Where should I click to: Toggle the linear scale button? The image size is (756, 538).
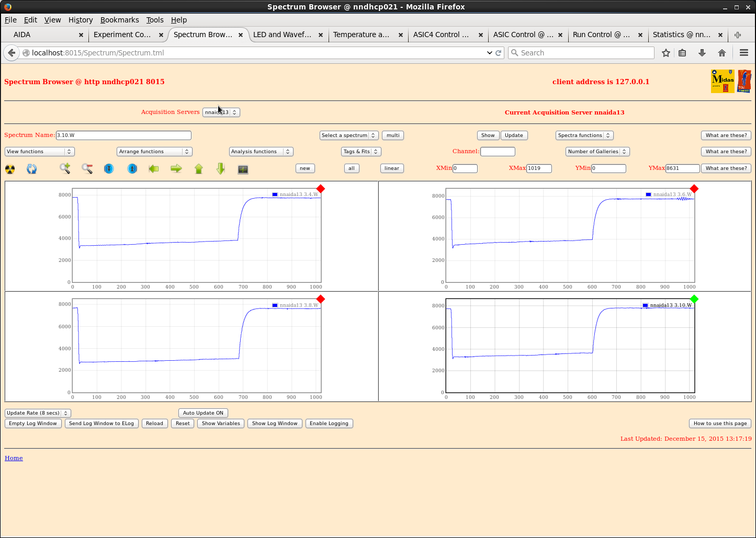[x=391, y=168]
